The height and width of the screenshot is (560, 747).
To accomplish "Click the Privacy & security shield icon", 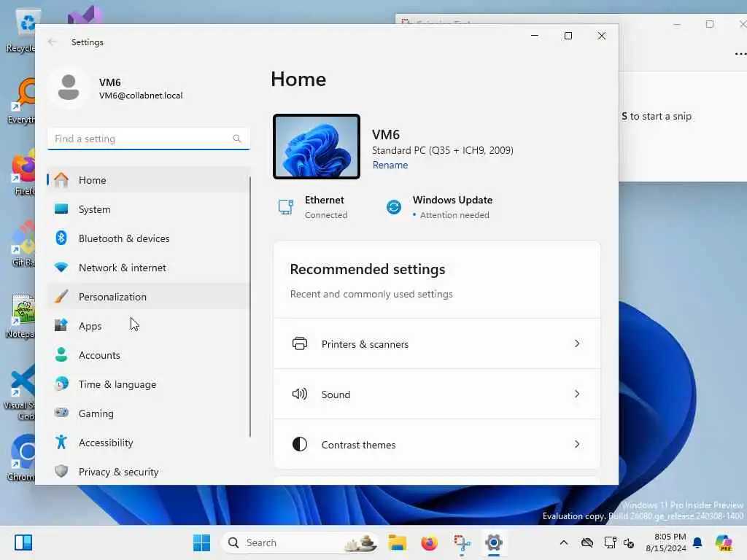I will point(61,472).
